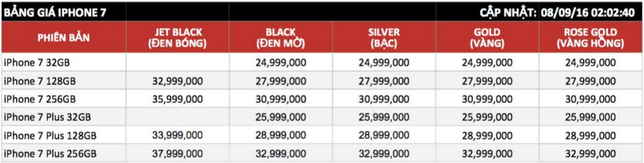Select the iPhone 7 Plus 256GB row label
This screenshot has width=644, height=163.
pyautogui.click(x=50, y=154)
